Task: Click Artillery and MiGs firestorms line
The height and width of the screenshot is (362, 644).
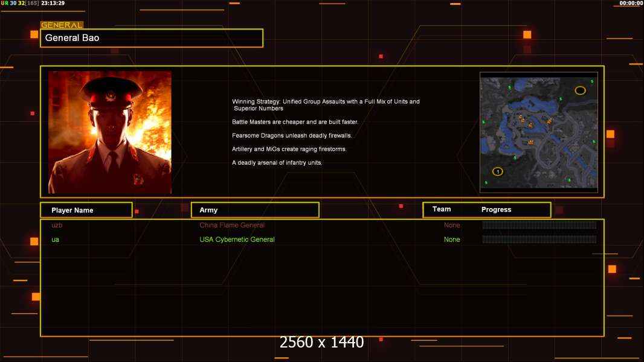Action: coord(289,149)
